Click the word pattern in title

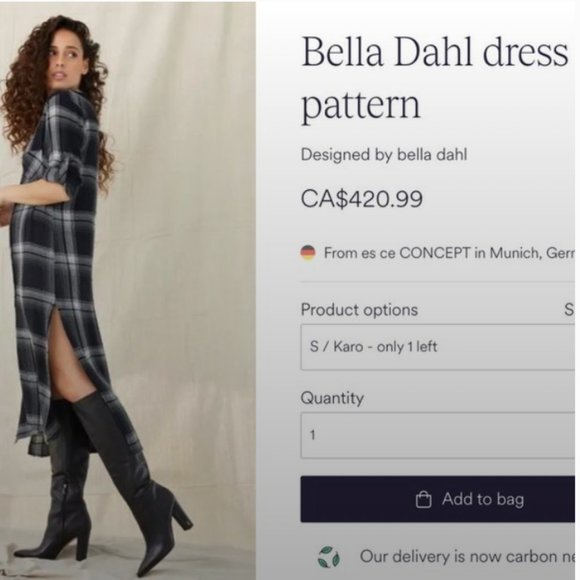(x=361, y=105)
